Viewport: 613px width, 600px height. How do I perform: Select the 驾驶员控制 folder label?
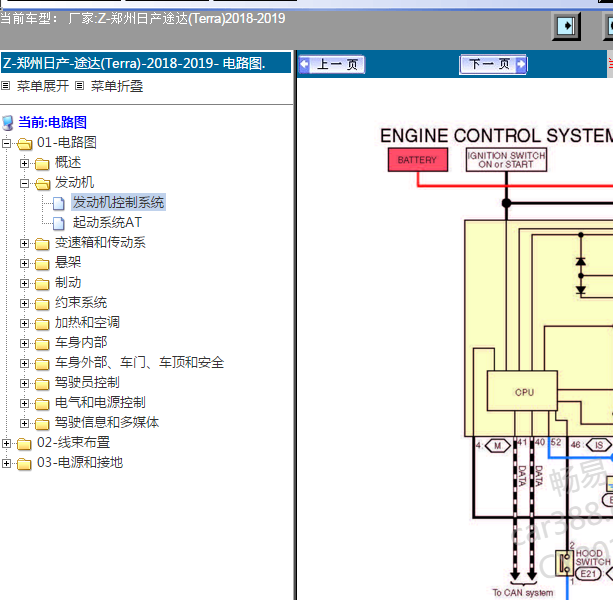87,382
